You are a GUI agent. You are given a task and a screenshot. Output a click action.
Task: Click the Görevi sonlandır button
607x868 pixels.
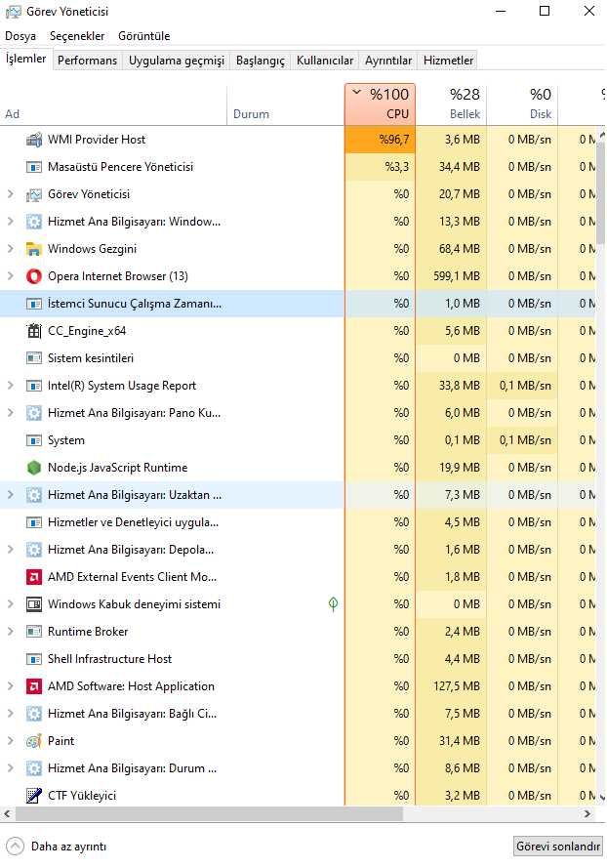tap(558, 847)
